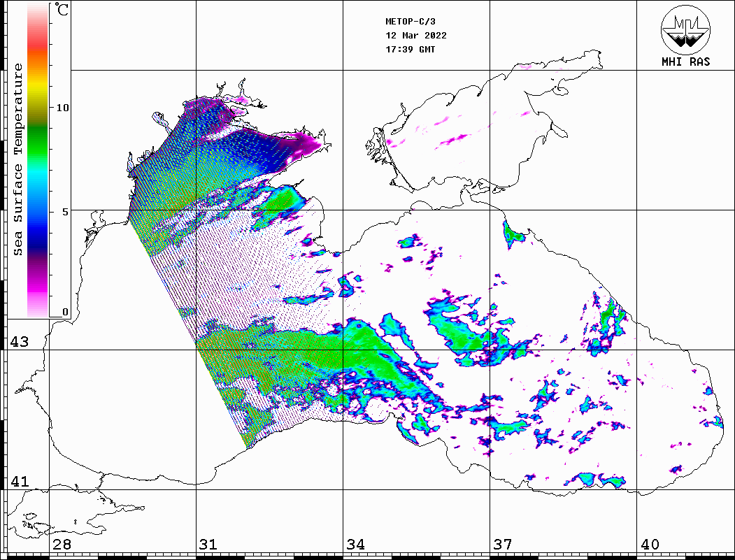Select the "12 Mar 2022" date text

coord(416,36)
